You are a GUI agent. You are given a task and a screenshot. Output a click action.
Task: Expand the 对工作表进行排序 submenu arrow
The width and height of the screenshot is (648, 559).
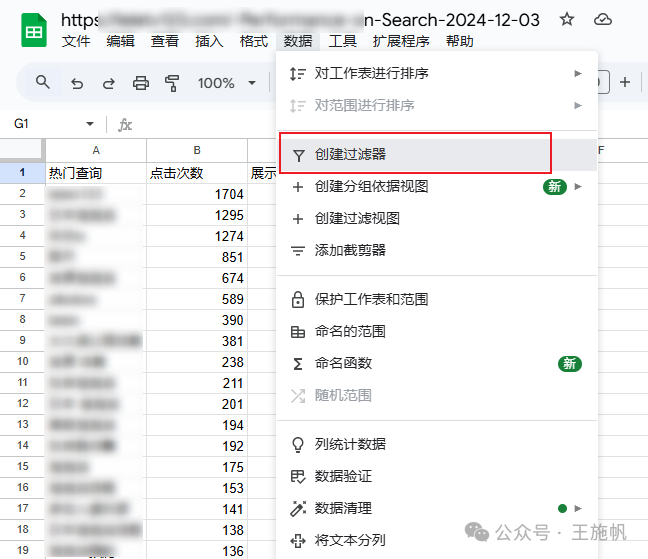click(x=578, y=74)
